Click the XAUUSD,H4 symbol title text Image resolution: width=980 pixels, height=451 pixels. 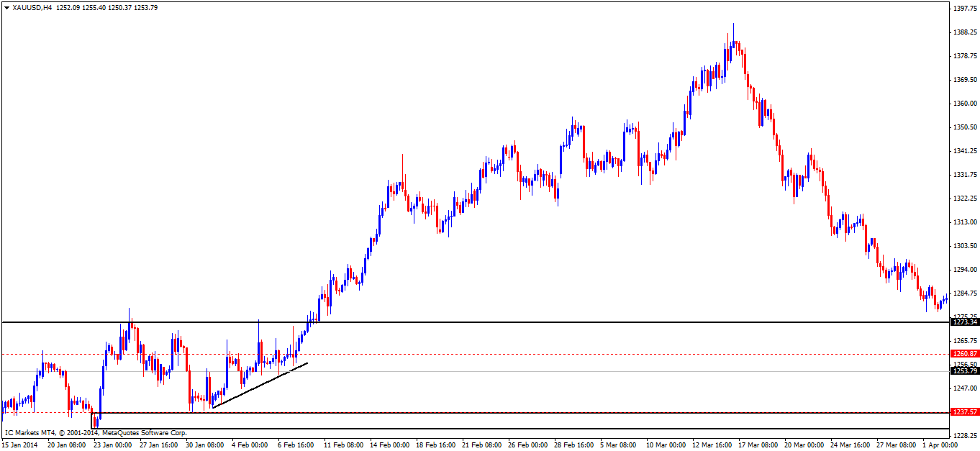coord(31,7)
